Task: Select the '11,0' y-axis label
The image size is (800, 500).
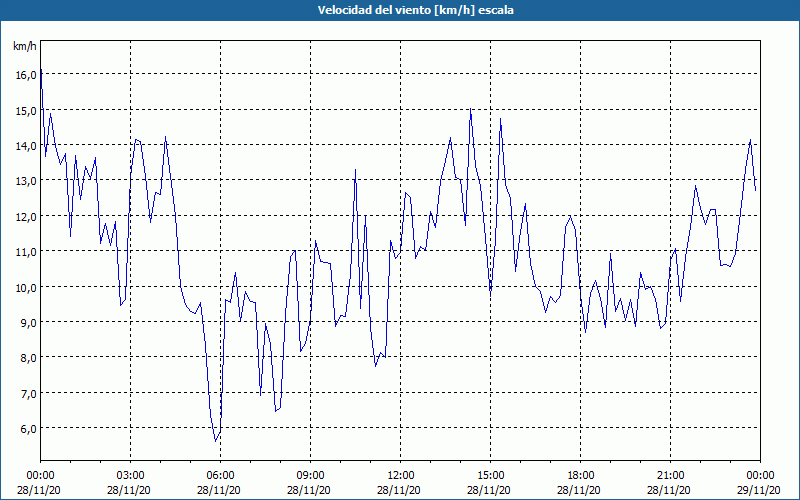Action: point(26,252)
